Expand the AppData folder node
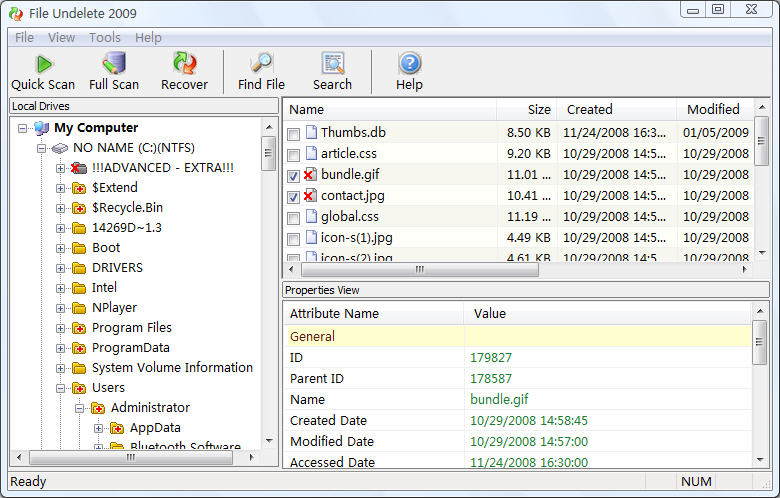This screenshot has height=498, width=780. pos(98,428)
